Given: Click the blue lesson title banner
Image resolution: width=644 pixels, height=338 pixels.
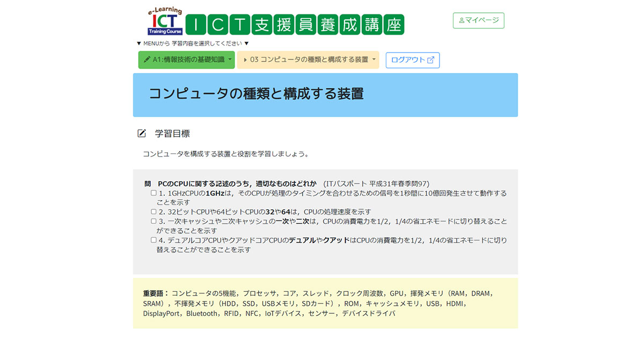Looking at the screenshot, I should [x=325, y=95].
